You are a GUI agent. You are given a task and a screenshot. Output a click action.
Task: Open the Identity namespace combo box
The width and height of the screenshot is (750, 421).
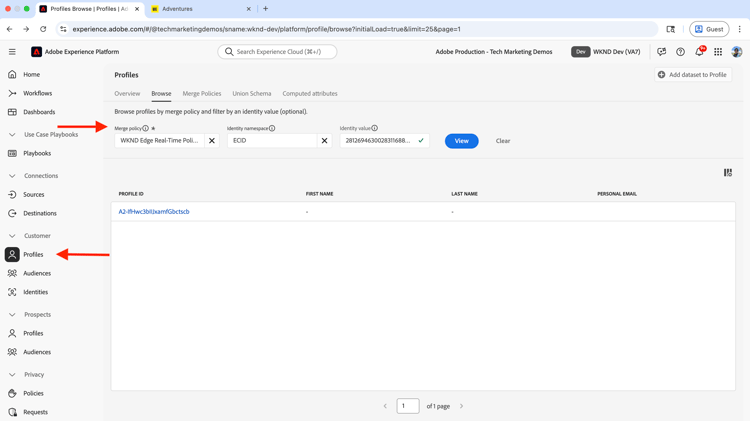[x=272, y=141]
